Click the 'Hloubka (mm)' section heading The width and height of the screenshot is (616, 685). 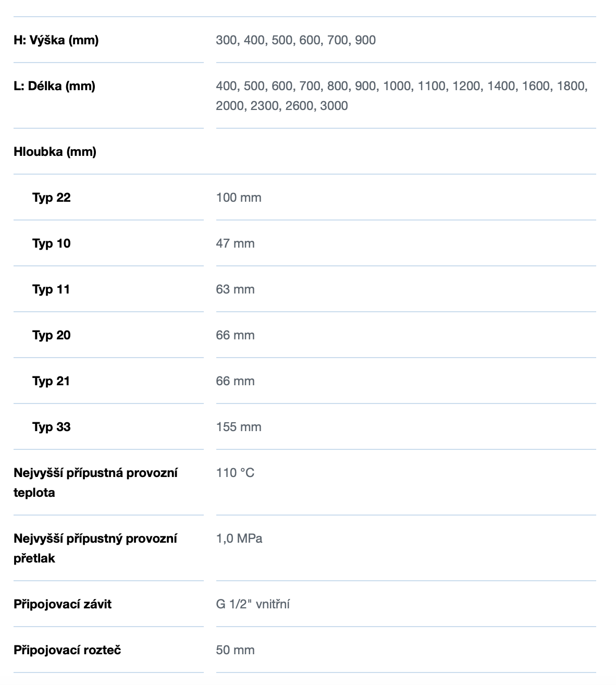coord(55,152)
